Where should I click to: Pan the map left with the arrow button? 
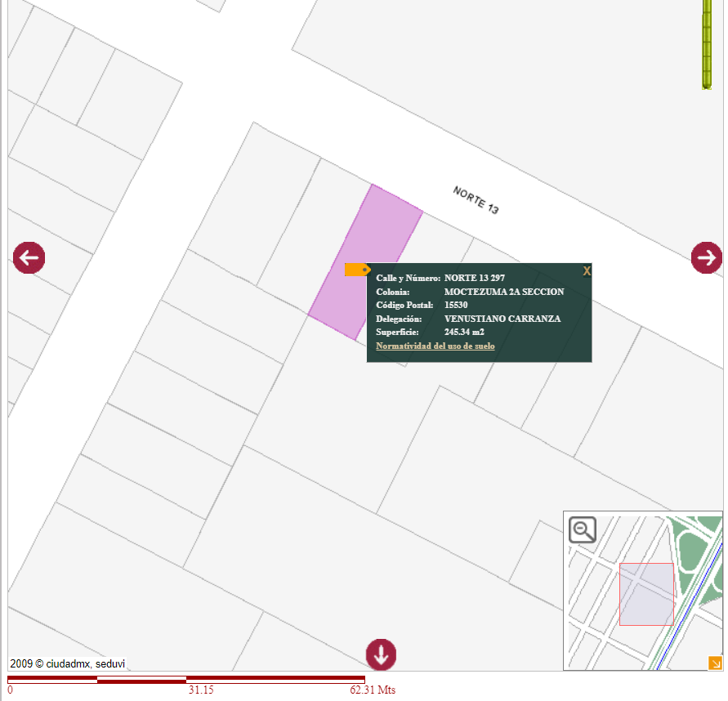[x=29, y=257]
